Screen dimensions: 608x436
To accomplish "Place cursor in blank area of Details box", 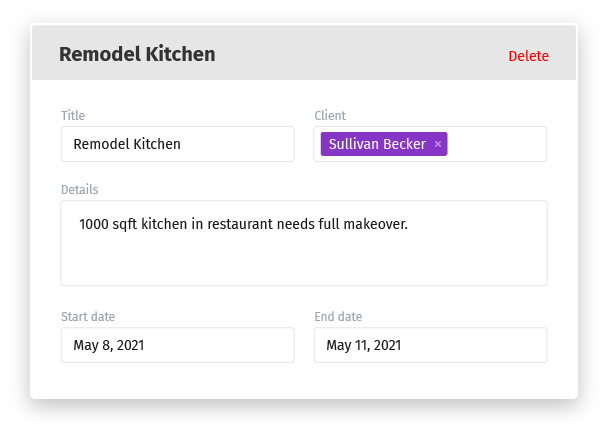I will 304,260.
